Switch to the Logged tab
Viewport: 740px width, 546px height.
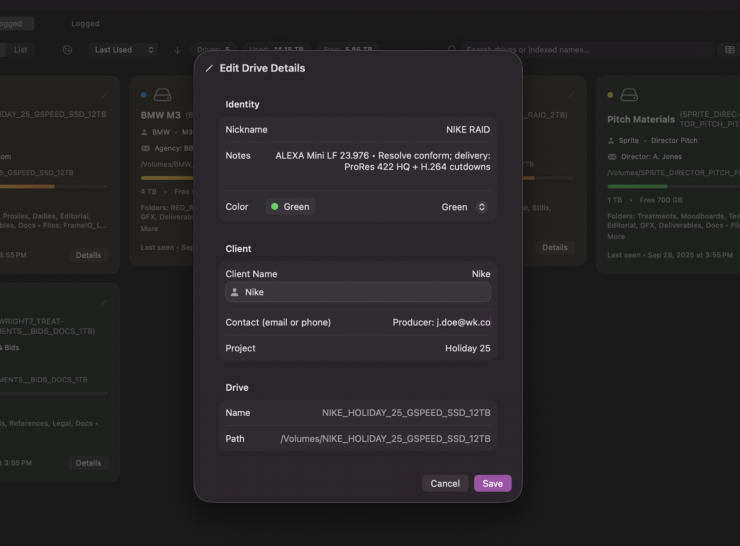pyautogui.click(x=85, y=23)
